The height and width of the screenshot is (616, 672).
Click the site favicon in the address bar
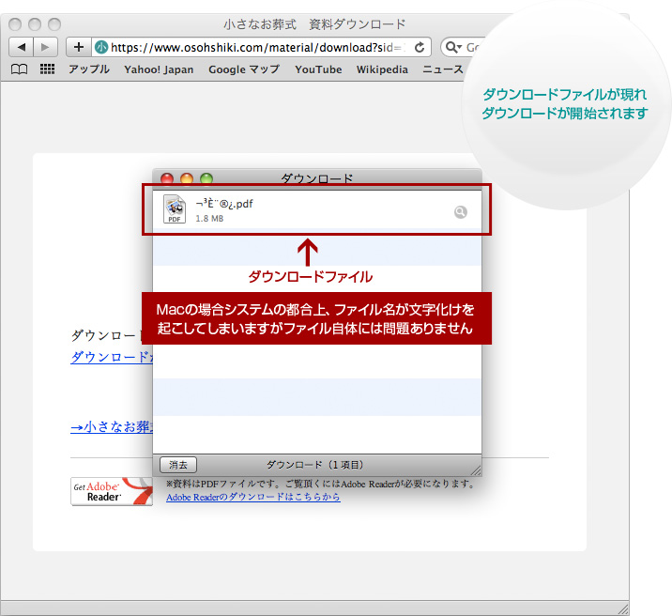tap(101, 47)
